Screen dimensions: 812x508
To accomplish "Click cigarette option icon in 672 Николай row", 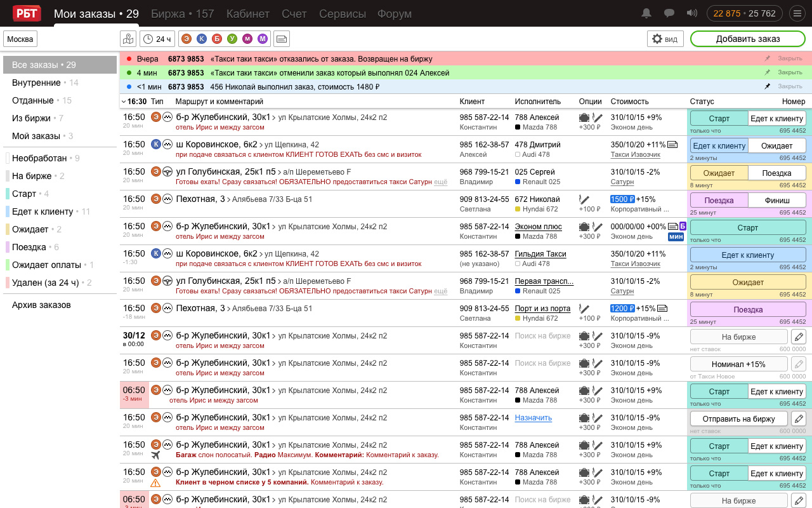I will pyautogui.click(x=584, y=199).
